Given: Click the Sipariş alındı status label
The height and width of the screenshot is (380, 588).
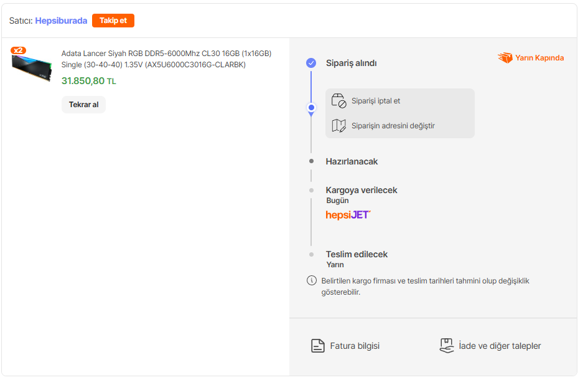Looking at the screenshot, I should (x=352, y=63).
